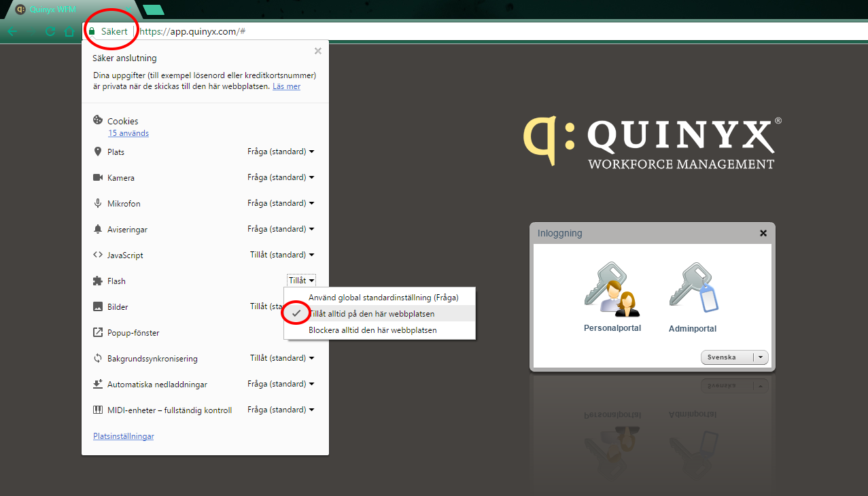Click the Popup-fönster icon
The height and width of the screenshot is (496, 868).
coord(98,332)
